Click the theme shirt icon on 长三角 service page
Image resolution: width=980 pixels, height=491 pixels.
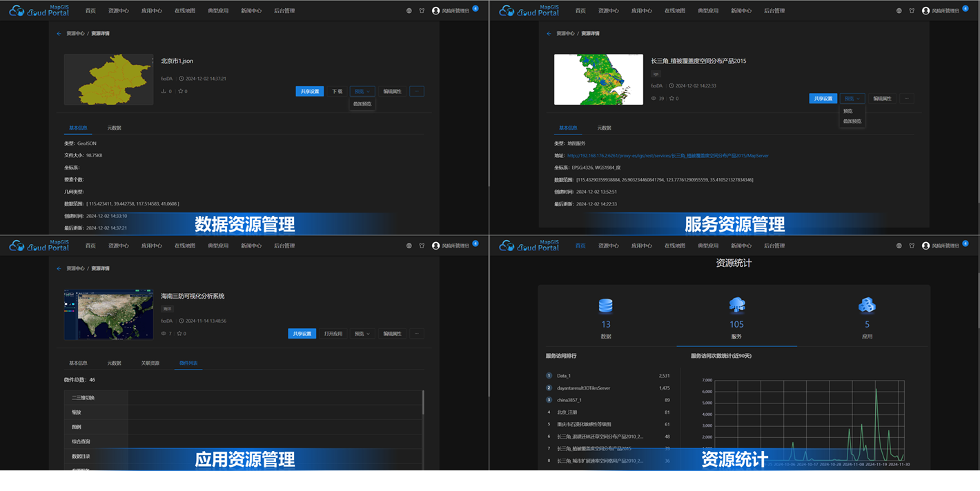911,11
